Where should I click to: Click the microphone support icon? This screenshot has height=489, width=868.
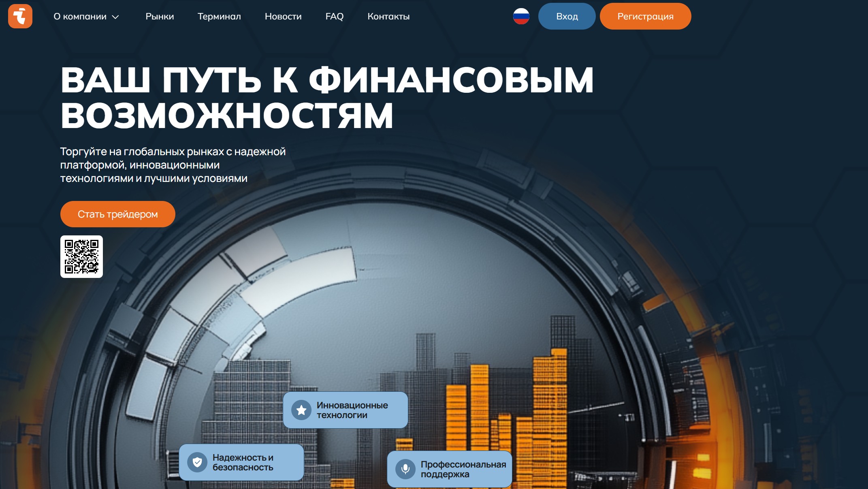[405, 469]
